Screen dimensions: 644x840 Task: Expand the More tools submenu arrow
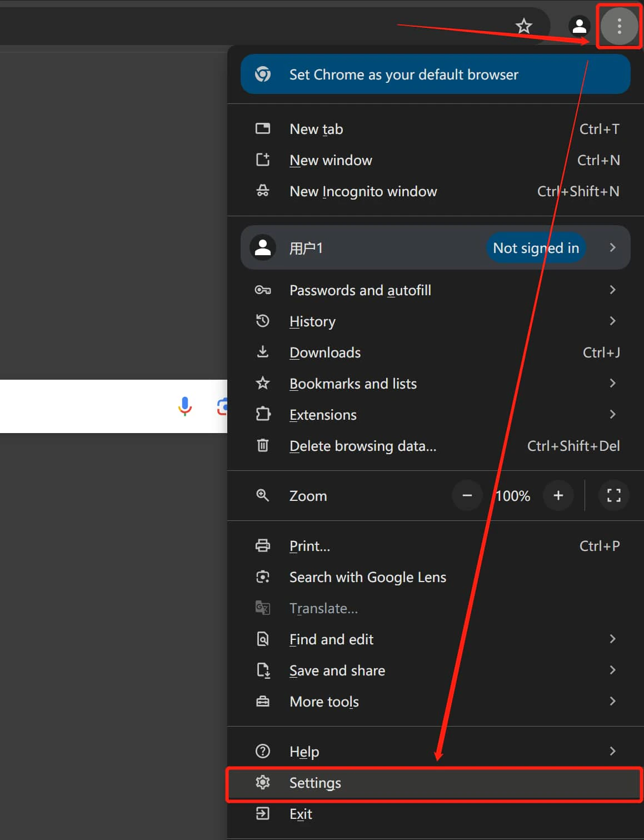click(x=612, y=701)
